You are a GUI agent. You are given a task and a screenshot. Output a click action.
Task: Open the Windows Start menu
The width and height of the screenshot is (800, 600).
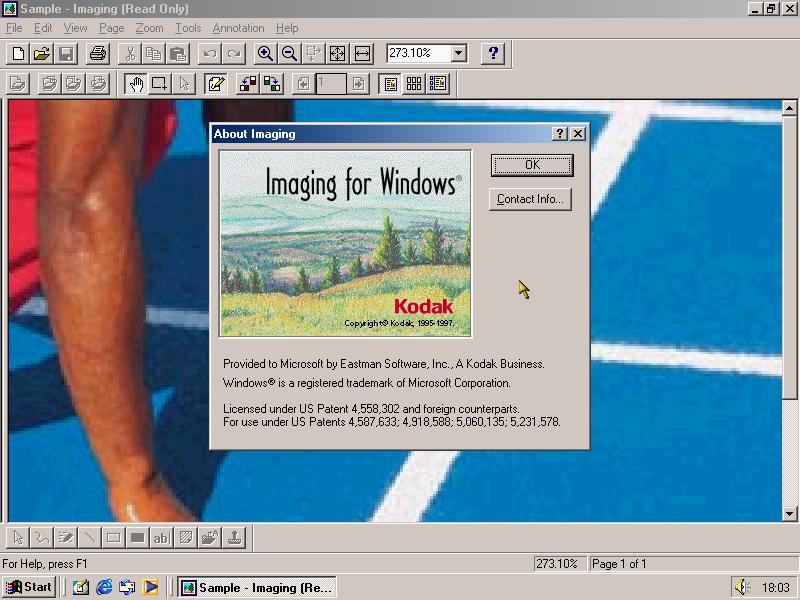click(28, 587)
